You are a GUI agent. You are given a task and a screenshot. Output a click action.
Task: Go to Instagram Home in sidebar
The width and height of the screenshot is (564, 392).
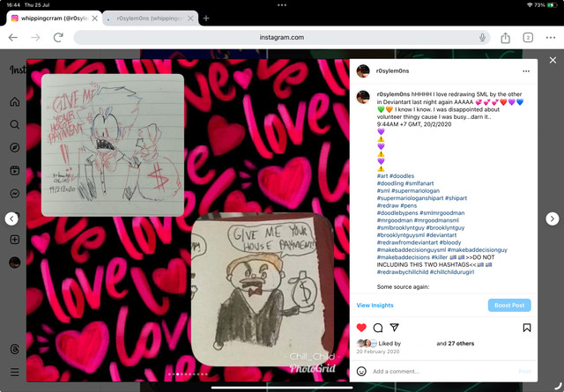[x=15, y=102]
